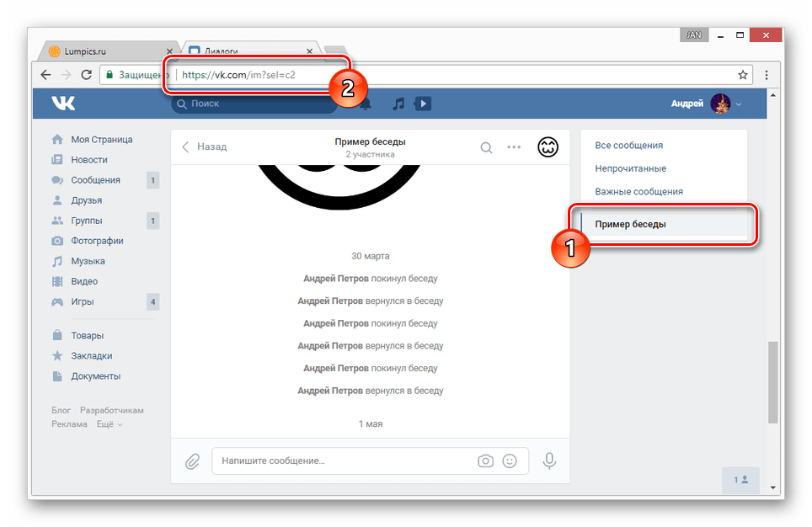Open the emoji smiley picker
Screen dimensions: 812x527
(509, 461)
